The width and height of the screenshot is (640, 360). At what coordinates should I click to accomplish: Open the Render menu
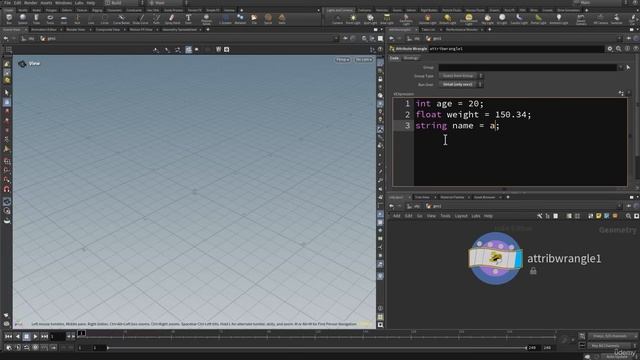click(31, 2)
